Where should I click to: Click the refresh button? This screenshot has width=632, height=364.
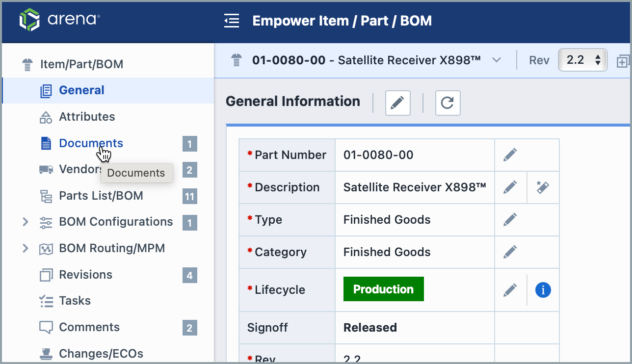[x=448, y=103]
